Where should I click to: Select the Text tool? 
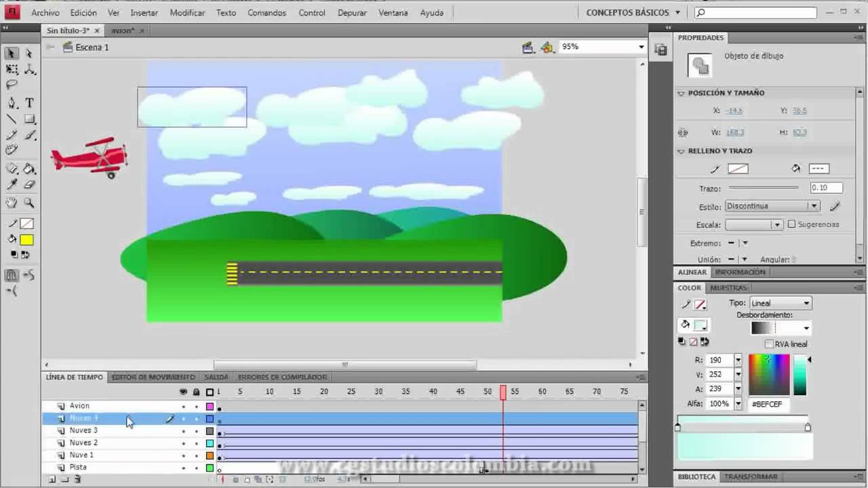click(x=29, y=103)
